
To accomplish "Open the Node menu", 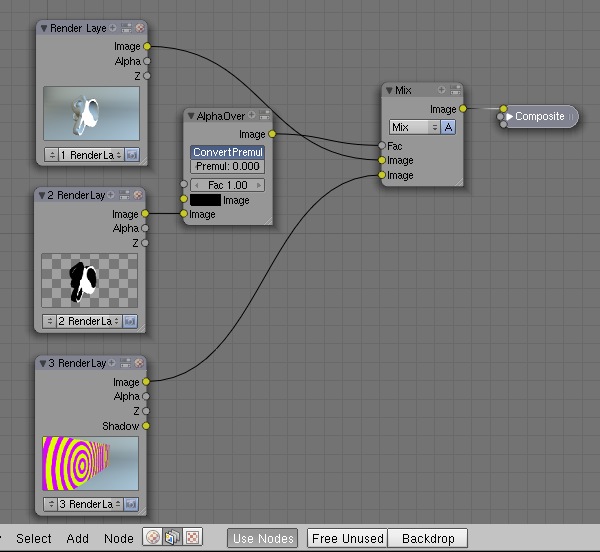I will tap(119, 538).
